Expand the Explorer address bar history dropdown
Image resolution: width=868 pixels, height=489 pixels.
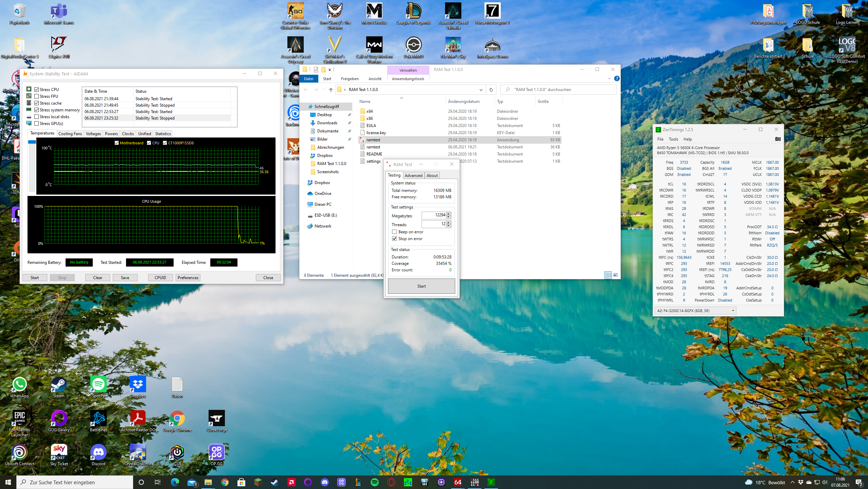click(481, 90)
